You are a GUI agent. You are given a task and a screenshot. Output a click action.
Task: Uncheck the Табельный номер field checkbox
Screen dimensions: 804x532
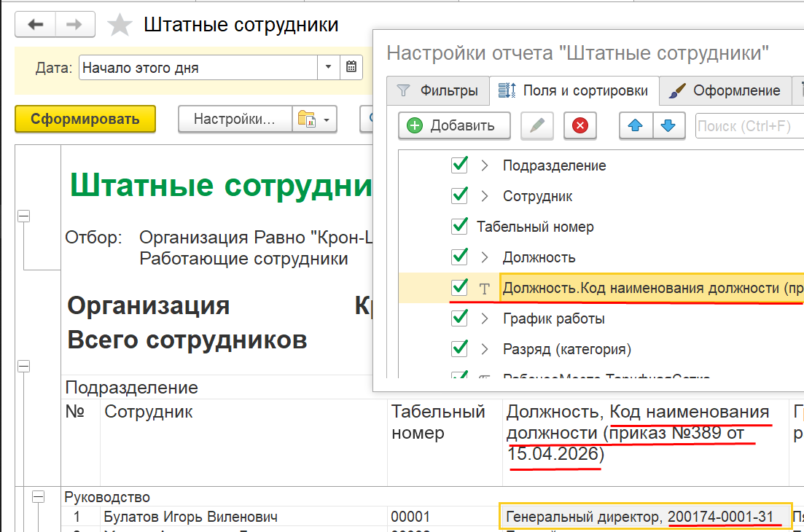[x=459, y=225]
